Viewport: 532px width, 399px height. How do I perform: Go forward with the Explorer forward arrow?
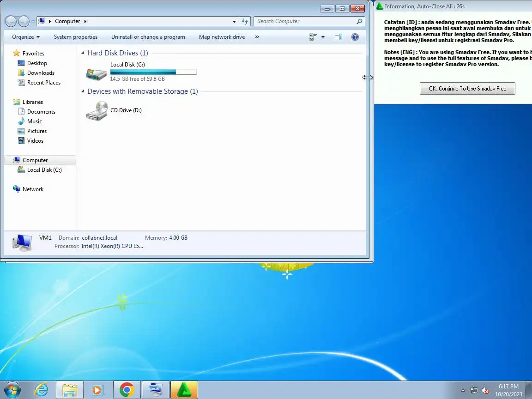(x=24, y=21)
